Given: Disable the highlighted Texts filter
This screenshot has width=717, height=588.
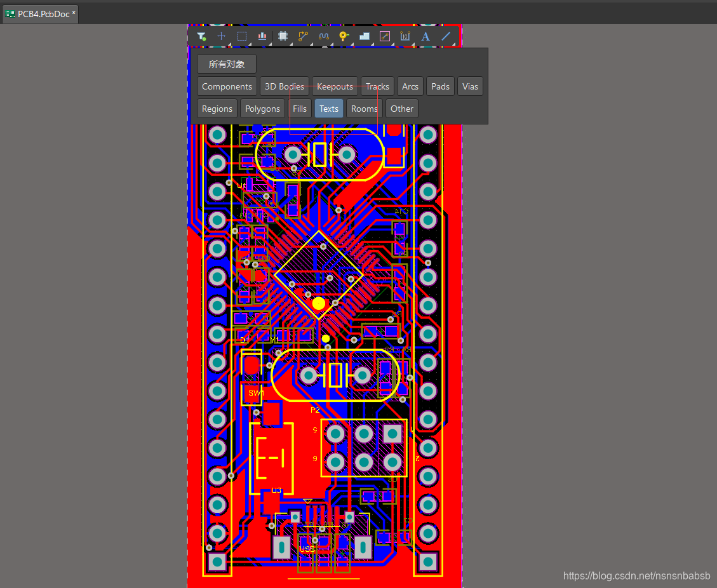Looking at the screenshot, I should point(329,109).
